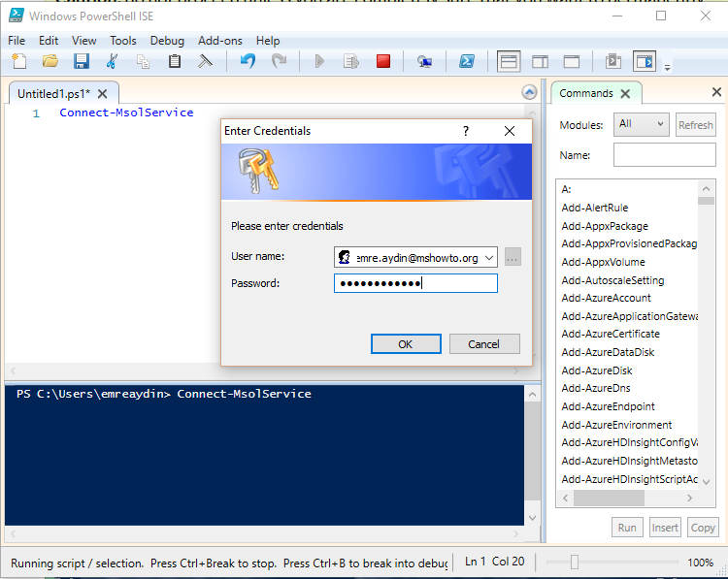Expand the Modules dropdown set to All
The image size is (728, 579).
click(642, 124)
